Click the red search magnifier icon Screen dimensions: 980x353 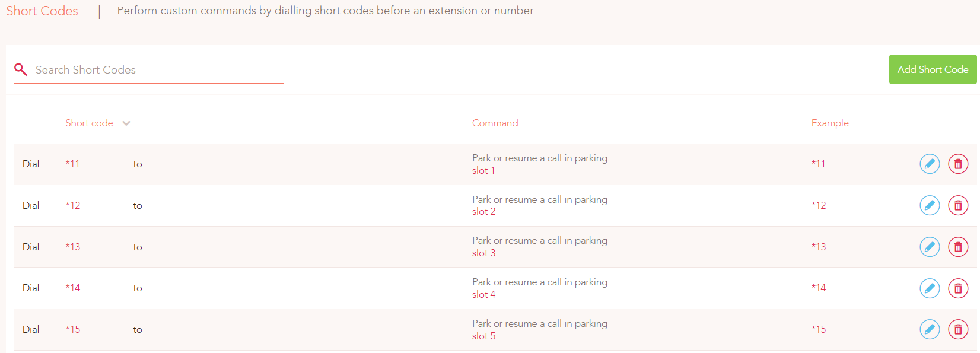point(21,69)
